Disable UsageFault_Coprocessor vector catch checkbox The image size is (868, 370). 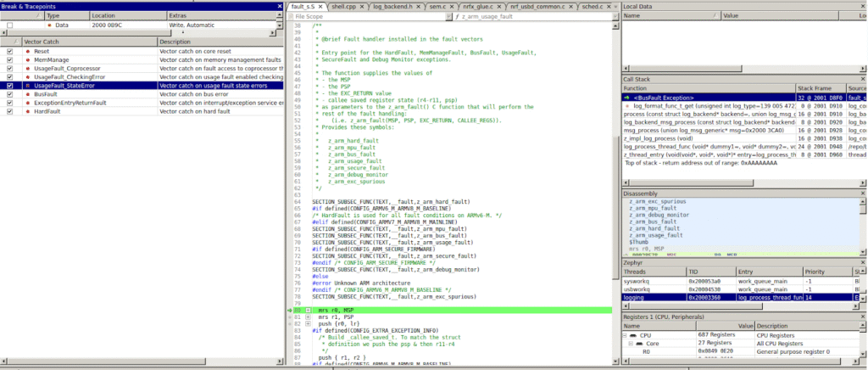tap(10, 68)
